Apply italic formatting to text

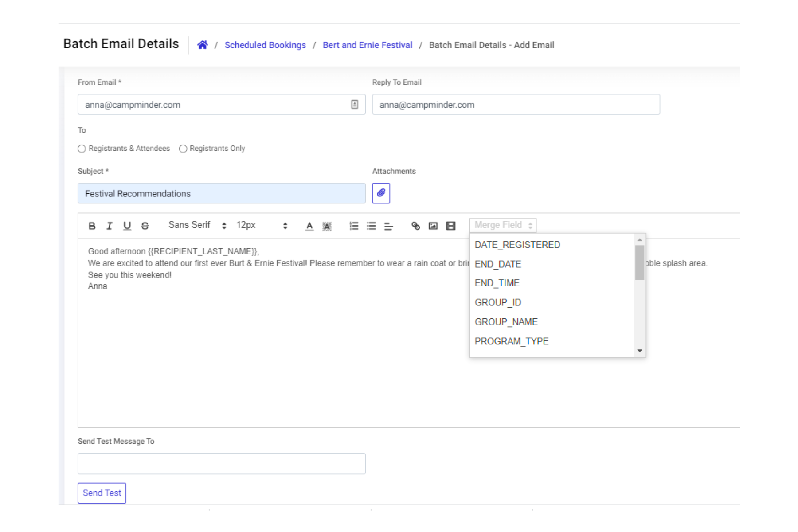109,226
